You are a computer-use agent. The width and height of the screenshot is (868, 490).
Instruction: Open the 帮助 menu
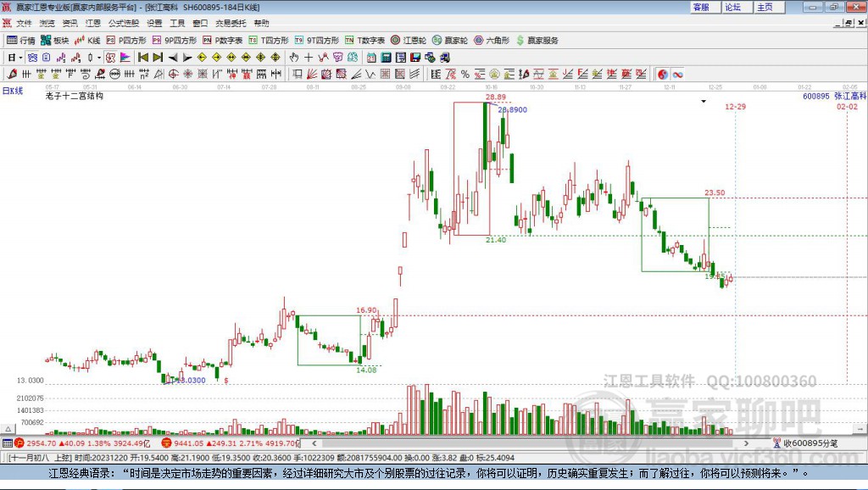[x=261, y=23]
